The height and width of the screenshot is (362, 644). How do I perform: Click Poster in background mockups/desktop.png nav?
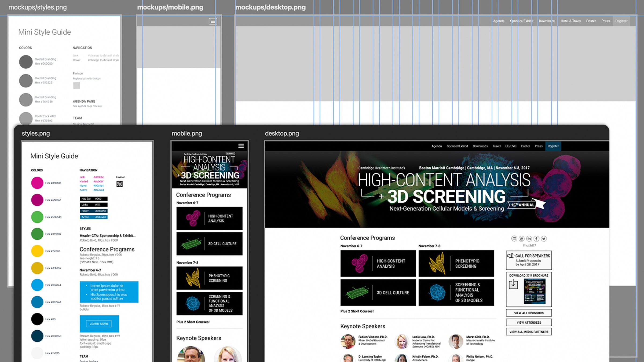[x=591, y=21]
